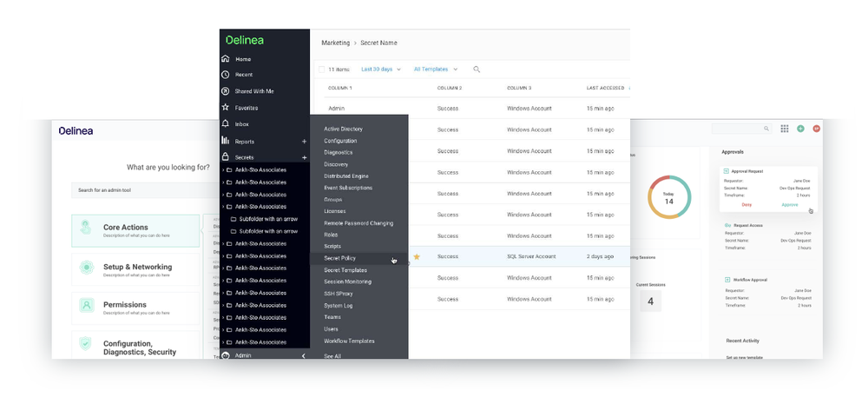Click the Approval Request card icon
Image resolution: width=868 pixels, height=404 pixels.
pos(727,171)
